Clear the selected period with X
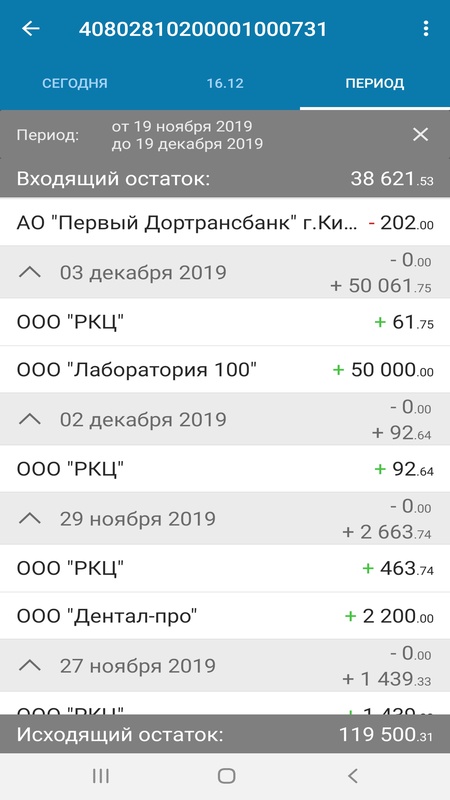Screen dimensions: 450x800 [x=420, y=135]
